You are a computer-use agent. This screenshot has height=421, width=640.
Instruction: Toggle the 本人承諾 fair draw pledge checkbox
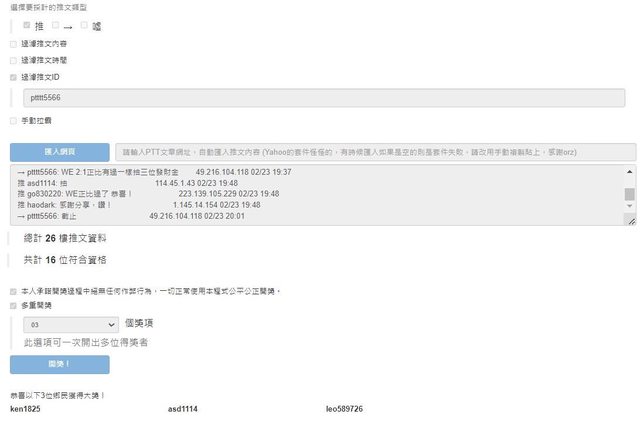click(x=13, y=291)
